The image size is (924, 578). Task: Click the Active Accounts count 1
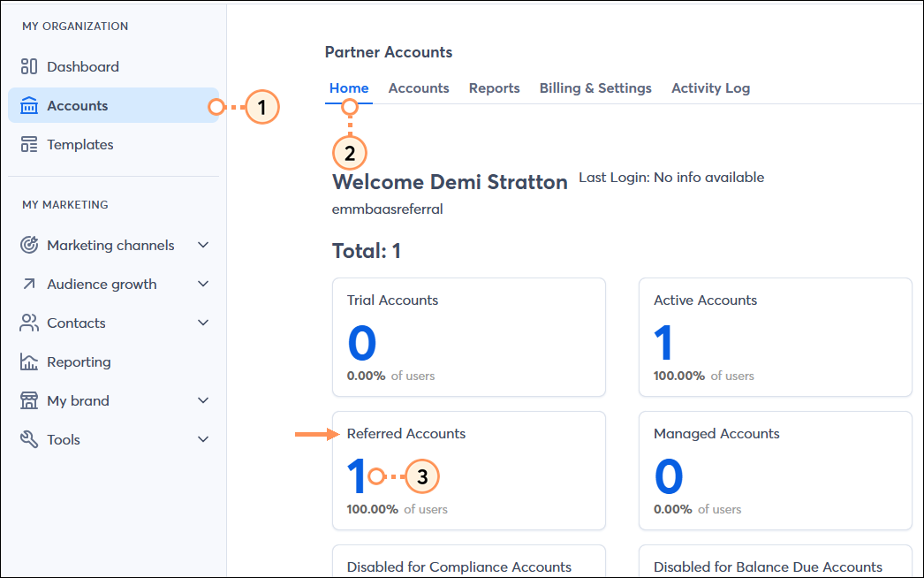(x=663, y=343)
